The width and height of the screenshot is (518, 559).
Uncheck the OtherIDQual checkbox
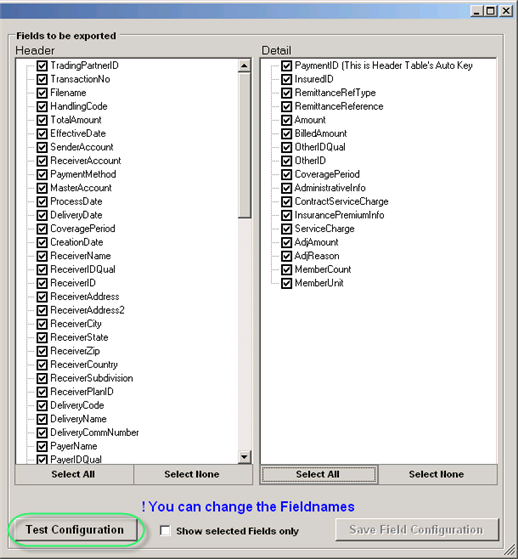pyautogui.click(x=287, y=147)
